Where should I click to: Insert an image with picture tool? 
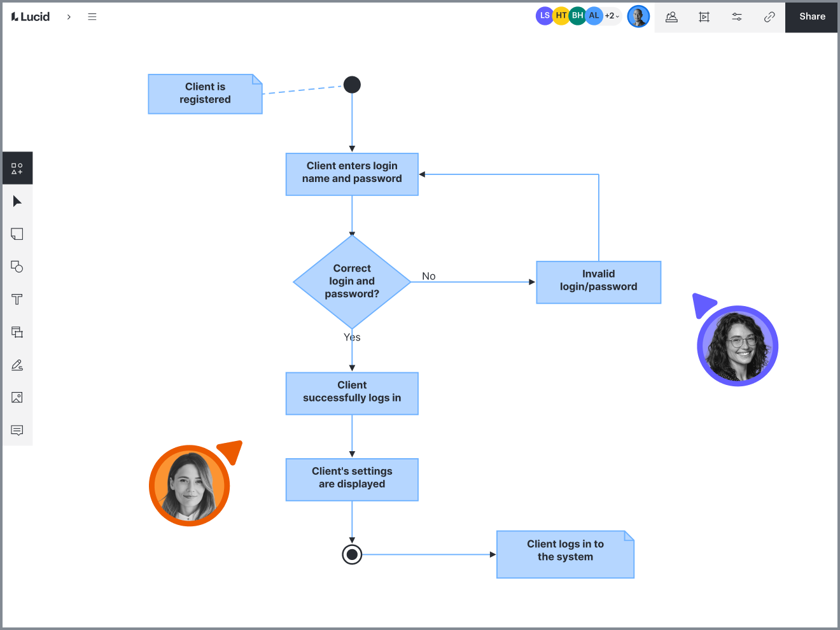(x=17, y=398)
